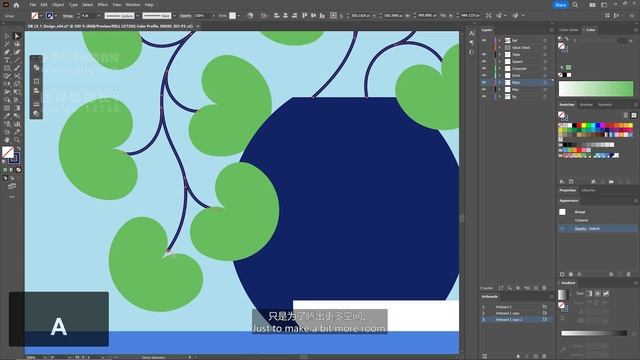
Task: Select the Artboard tool
Action: click(7, 132)
